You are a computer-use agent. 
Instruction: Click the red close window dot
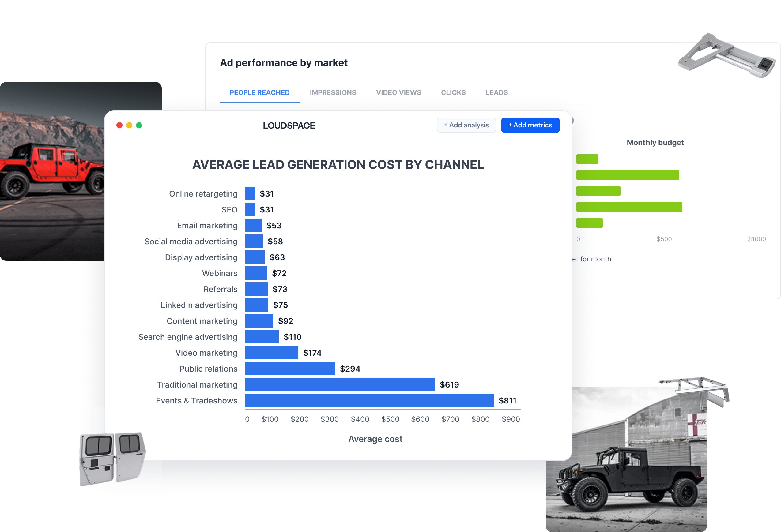119,125
